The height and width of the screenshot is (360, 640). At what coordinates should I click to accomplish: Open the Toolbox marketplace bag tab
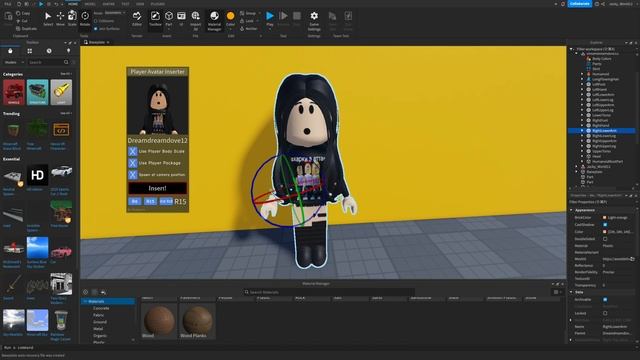click(10, 51)
